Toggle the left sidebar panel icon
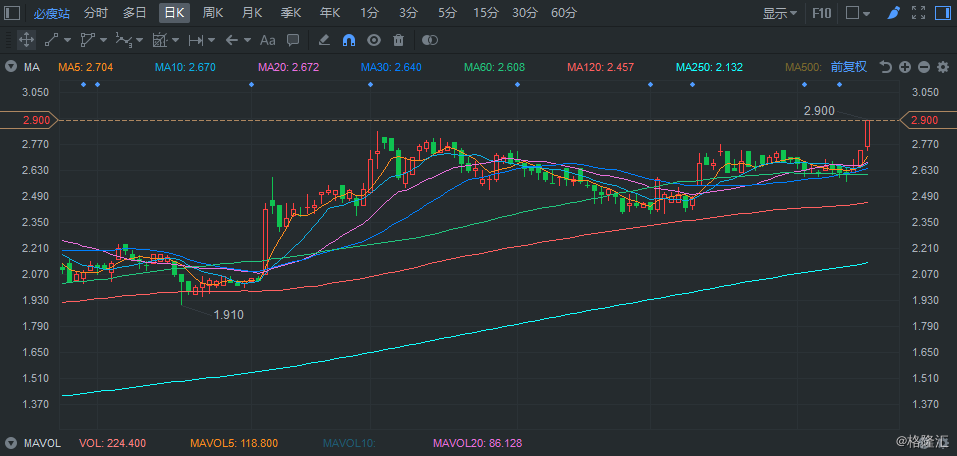Viewport: 957px width, 456px height. (12, 13)
